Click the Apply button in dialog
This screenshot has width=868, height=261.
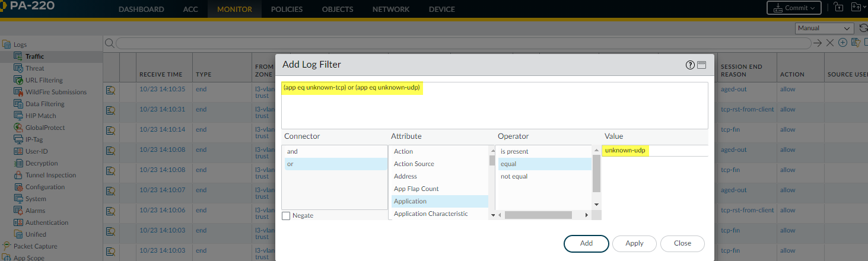(634, 243)
